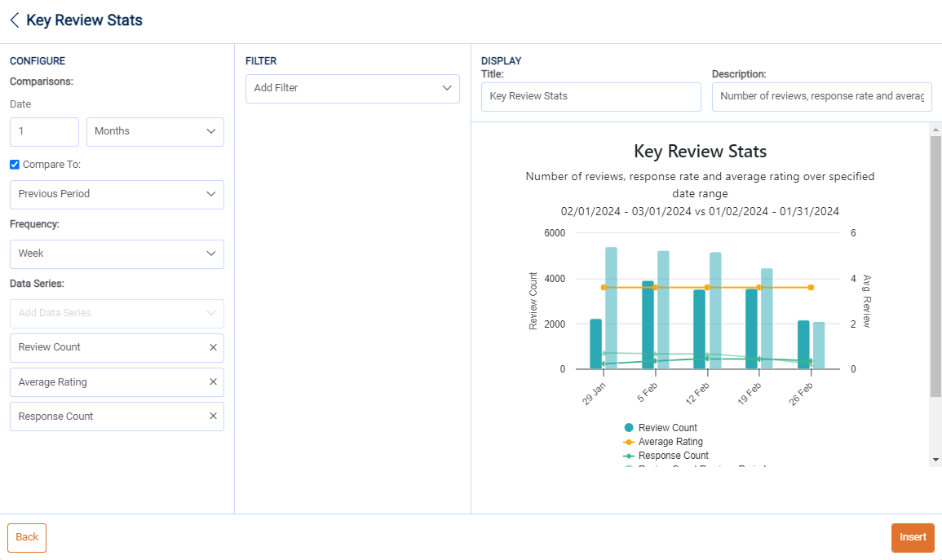This screenshot has width=942, height=560.
Task: Click the date number input field
Action: click(x=44, y=132)
